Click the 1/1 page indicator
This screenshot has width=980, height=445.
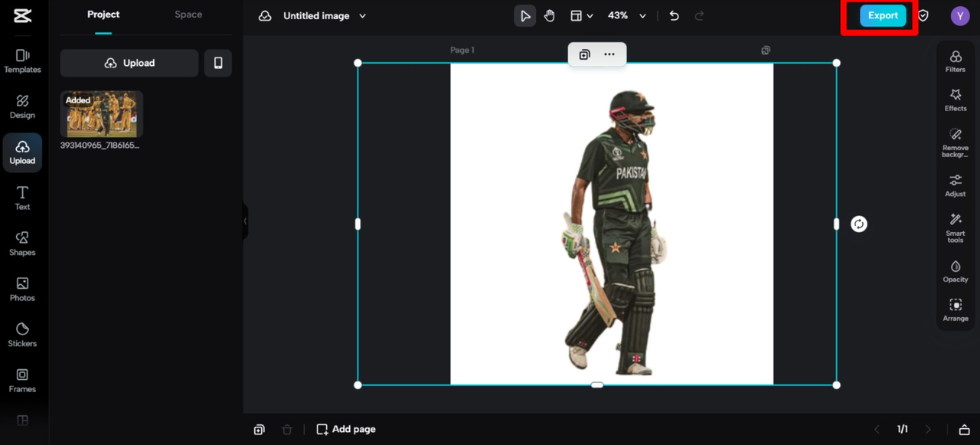pyautogui.click(x=903, y=430)
